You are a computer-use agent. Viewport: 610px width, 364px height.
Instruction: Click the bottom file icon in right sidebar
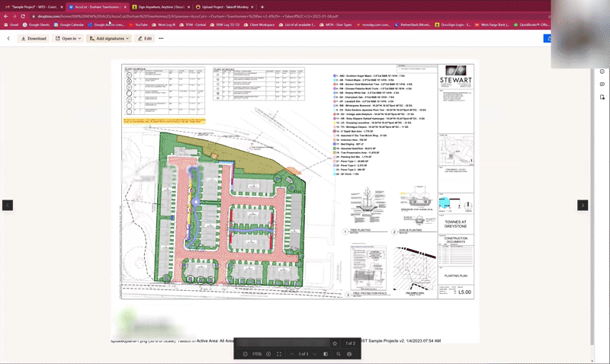click(602, 97)
